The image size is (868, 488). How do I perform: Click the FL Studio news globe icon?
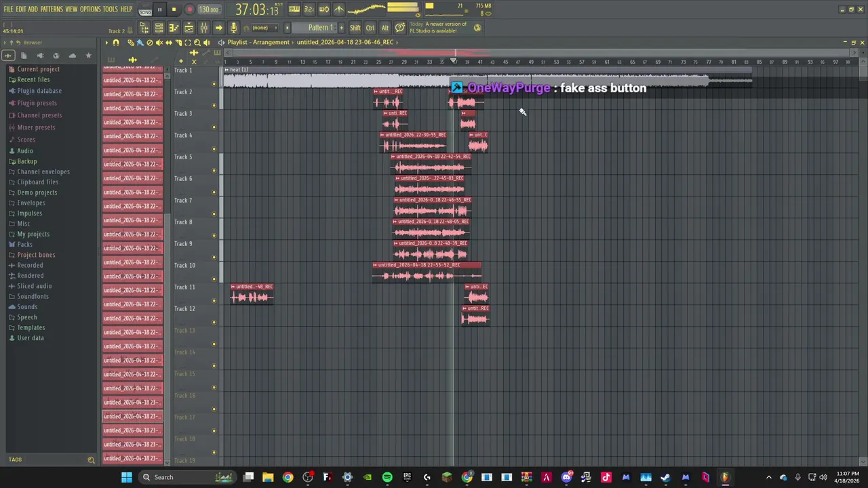(x=477, y=28)
